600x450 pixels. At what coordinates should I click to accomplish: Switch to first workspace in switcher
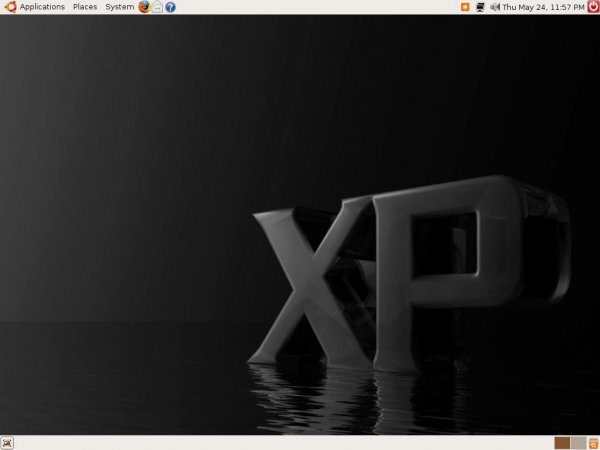(562, 443)
